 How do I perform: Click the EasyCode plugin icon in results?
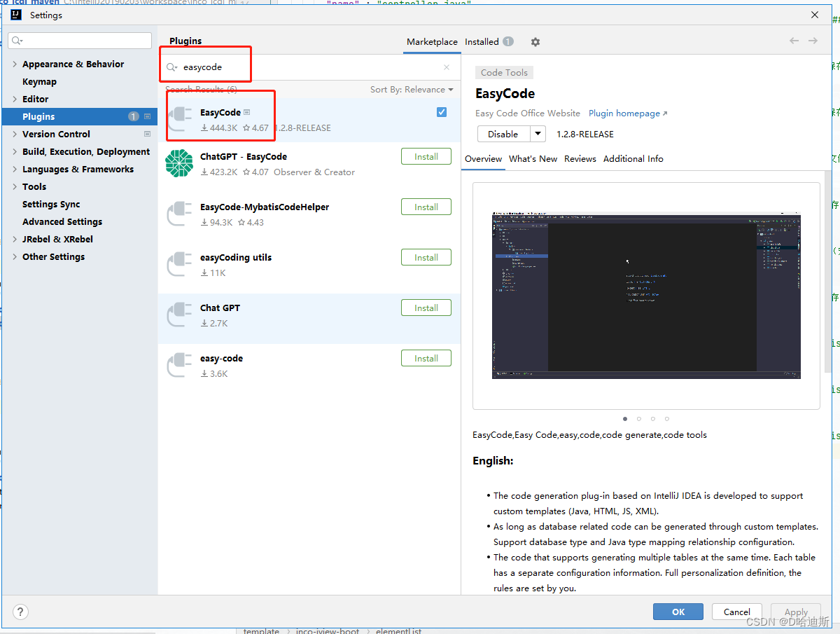point(179,116)
